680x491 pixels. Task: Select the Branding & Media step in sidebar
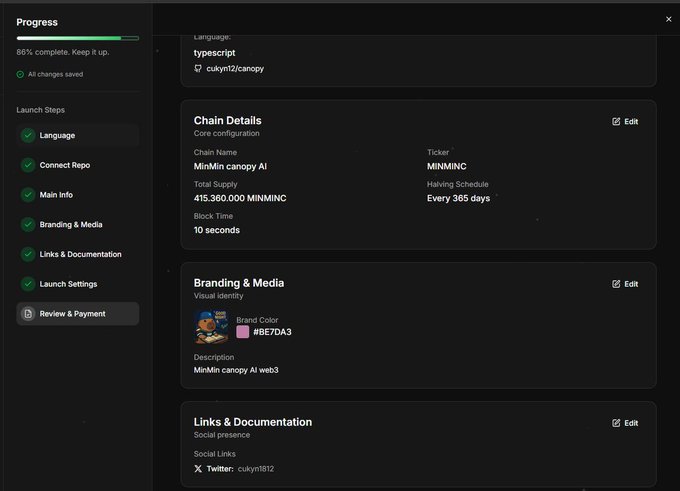coord(78,224)
